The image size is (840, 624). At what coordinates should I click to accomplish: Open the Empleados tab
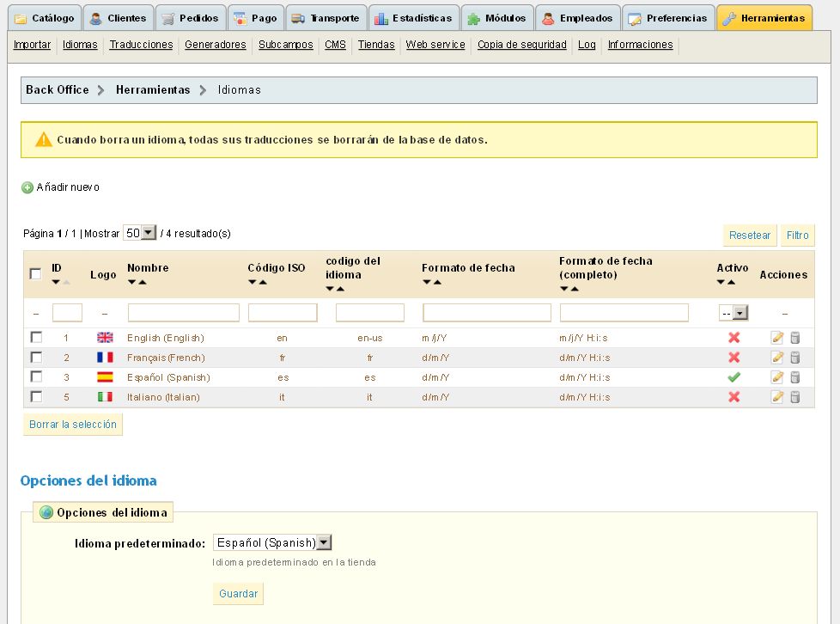(577, 18)
